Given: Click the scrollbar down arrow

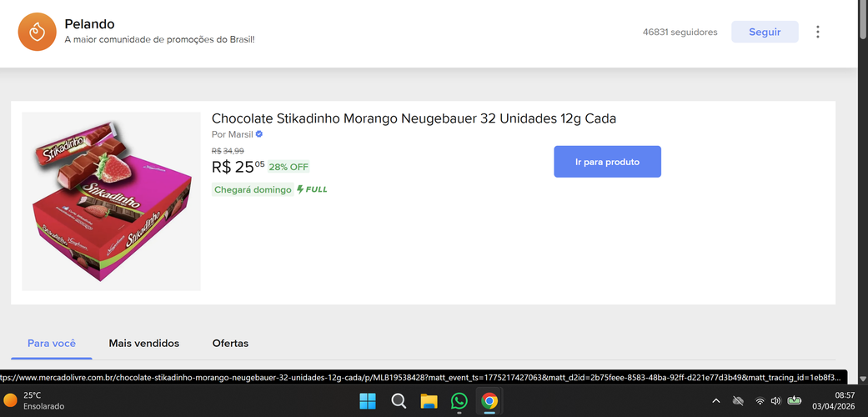Looking at the screenshot, I should click(863, 379).
